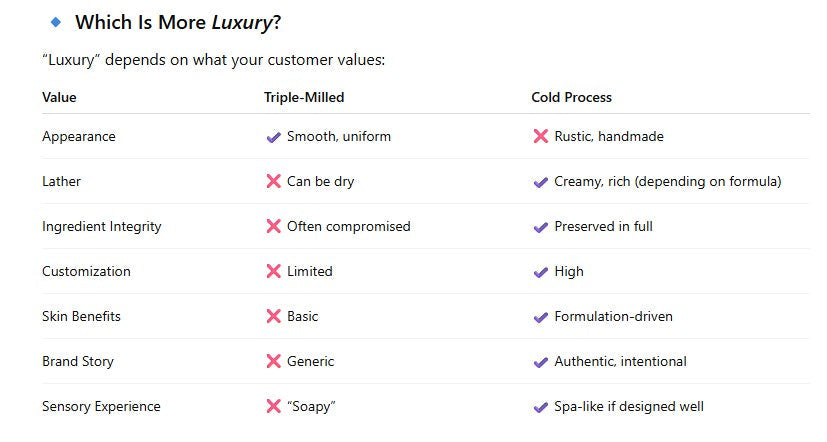Click the checkmark beside Creamy, rich
Viewport: 827px width, 442px height.
tap(541, 182)
